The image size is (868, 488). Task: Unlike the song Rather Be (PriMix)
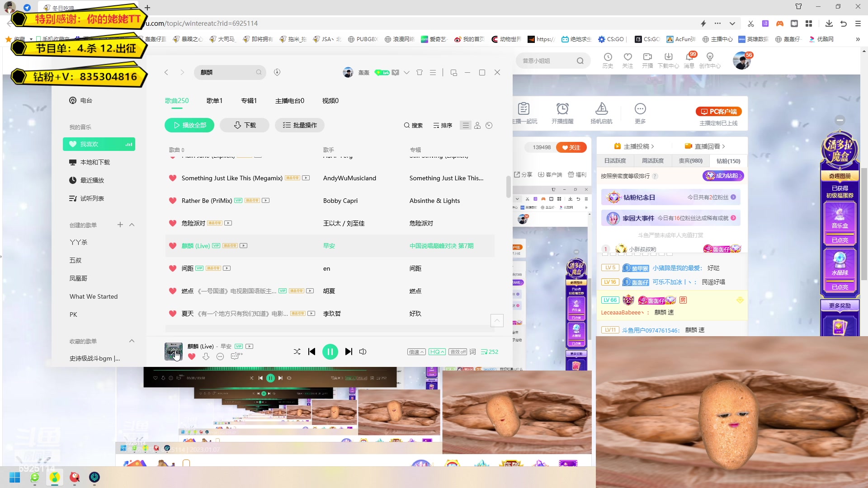point(173,201)
